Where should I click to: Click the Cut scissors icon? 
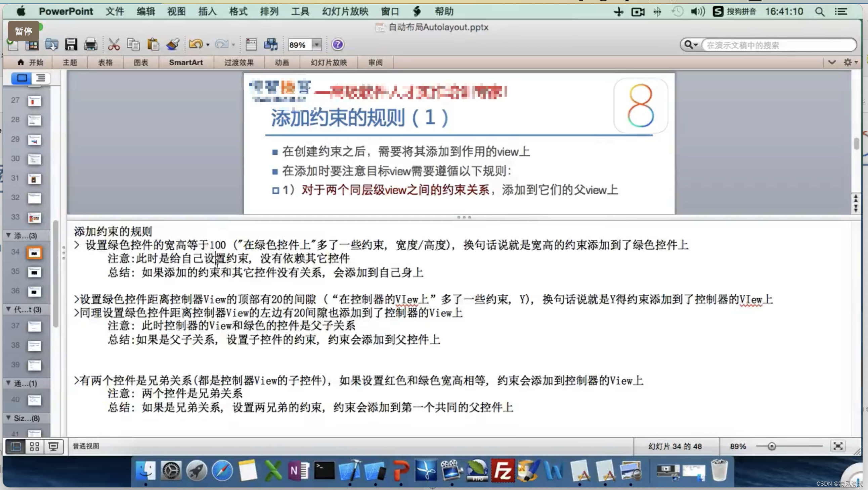114,44
